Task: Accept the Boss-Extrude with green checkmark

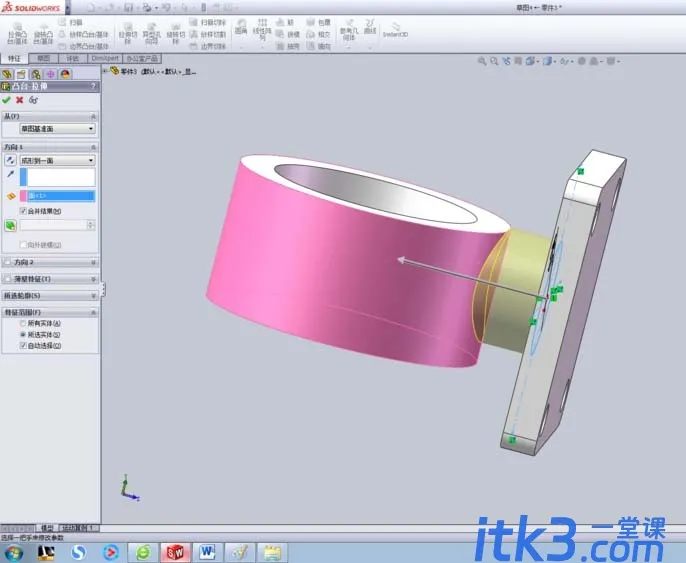Action: (x=6, y=100)
